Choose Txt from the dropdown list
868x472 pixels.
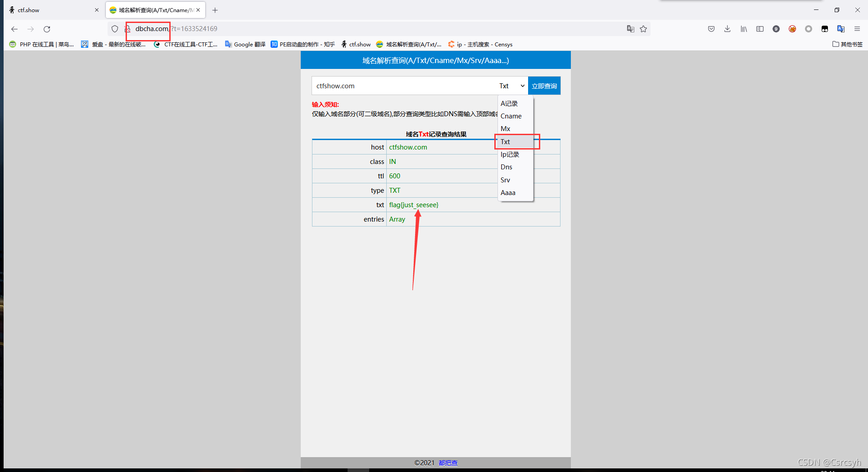[x=515, y=141]
